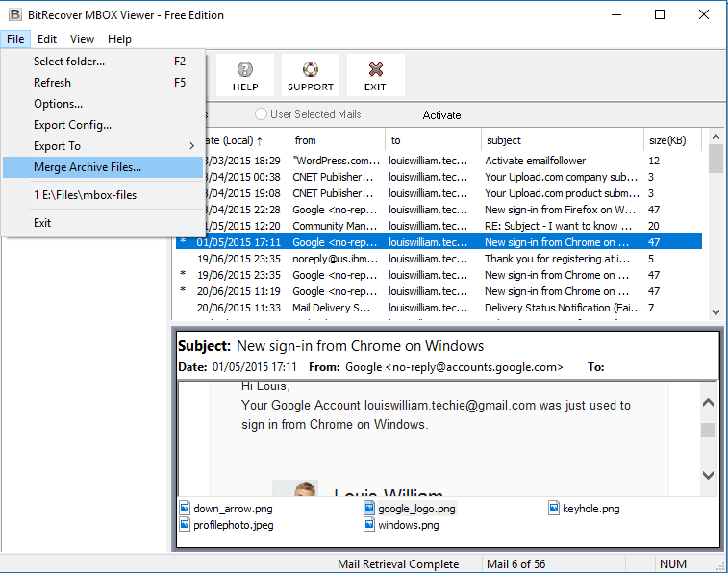Click the mail list scroll down arrow

point(715,312)
